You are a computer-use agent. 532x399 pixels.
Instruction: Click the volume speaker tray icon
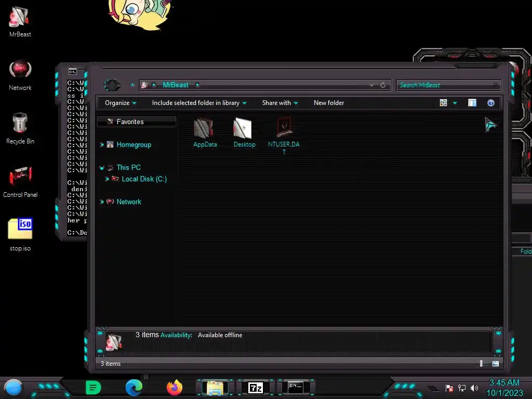(474, 388)
